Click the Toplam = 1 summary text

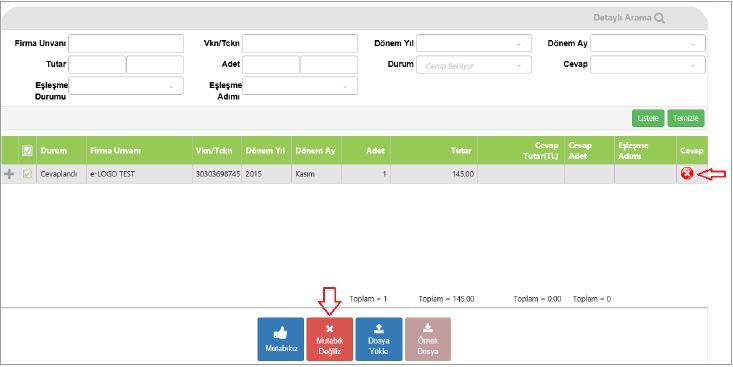tap(368, 299)
